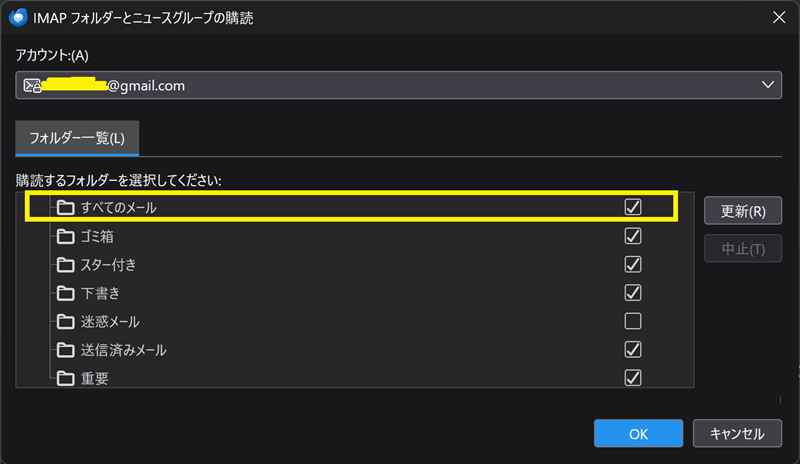Click the folder icon beside すべてのメール
Viewport: 800px width, 464px height.
[65, 208]
